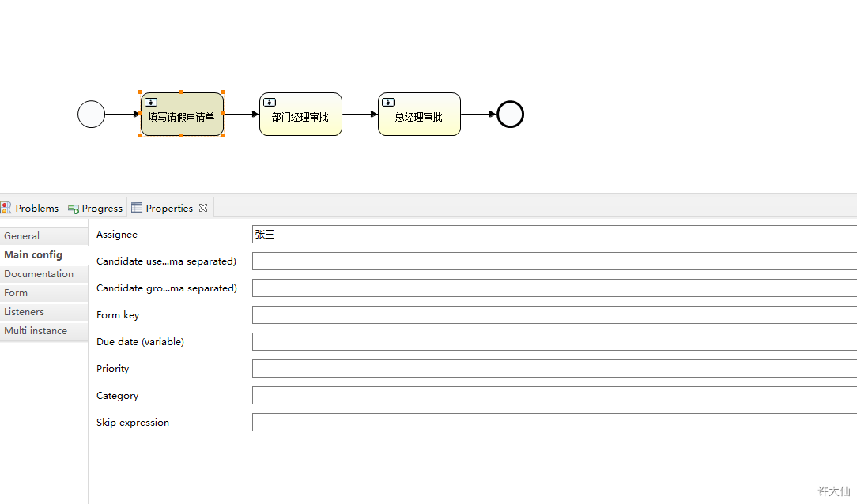This screenshot has width=857, height=504.
Task: Select the 总经理审批 user task
Action: point(419,114)
